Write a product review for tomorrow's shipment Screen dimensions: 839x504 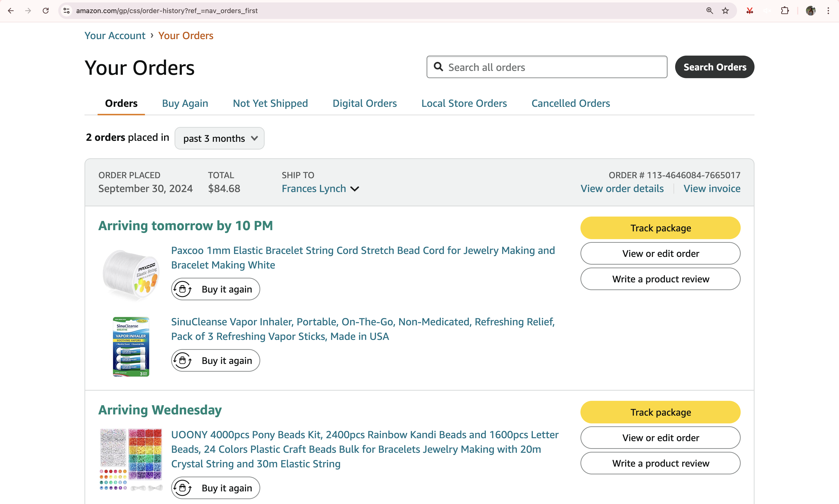(x=660, y=279)
